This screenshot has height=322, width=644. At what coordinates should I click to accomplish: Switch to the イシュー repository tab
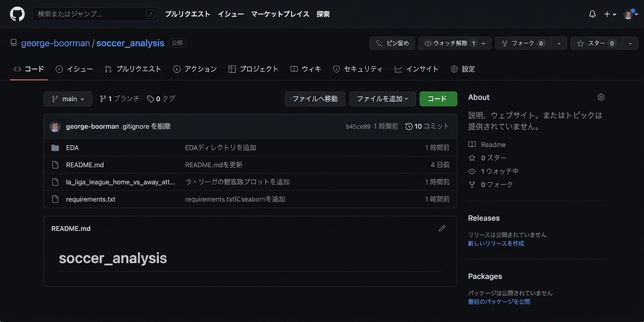click(74, 69)
